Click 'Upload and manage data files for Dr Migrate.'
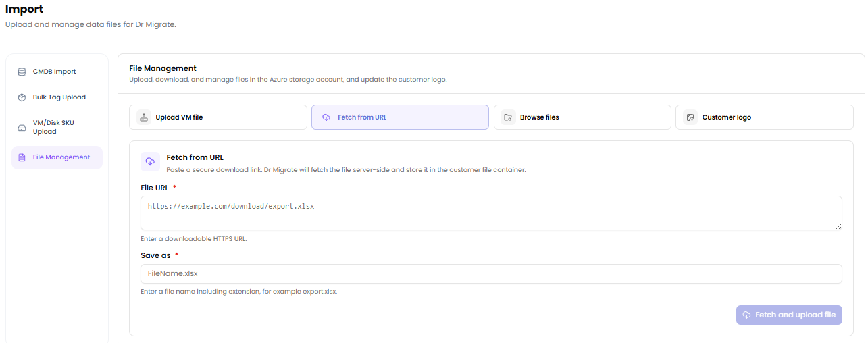The image size is (868, 343). pyautogui.click(x=91, y=25)
